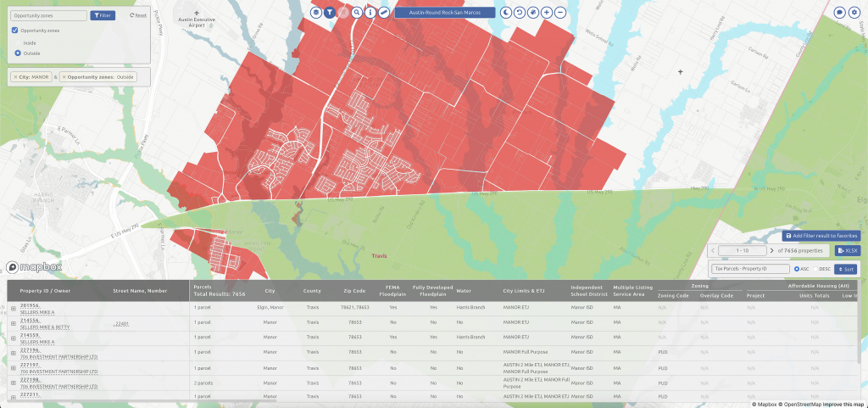The image size is (868, 408).
Task: Select the Outside radio option
Action: tap(18, 53)
